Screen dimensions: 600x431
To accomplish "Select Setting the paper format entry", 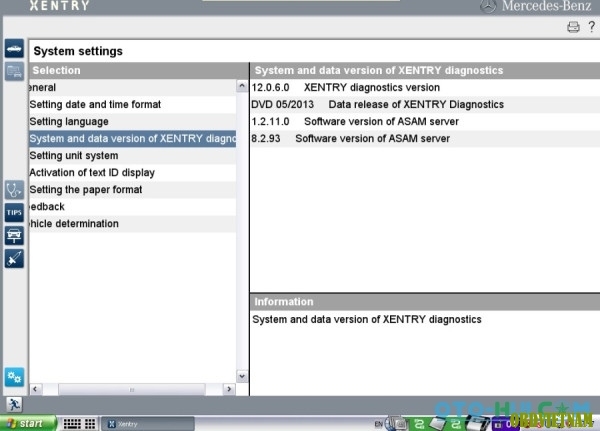I will click(132, 190).
